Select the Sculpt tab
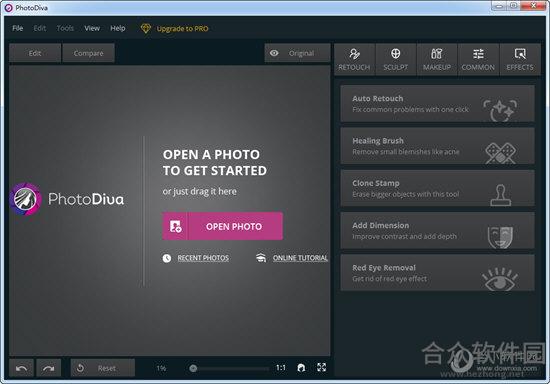 pos(396,60)
